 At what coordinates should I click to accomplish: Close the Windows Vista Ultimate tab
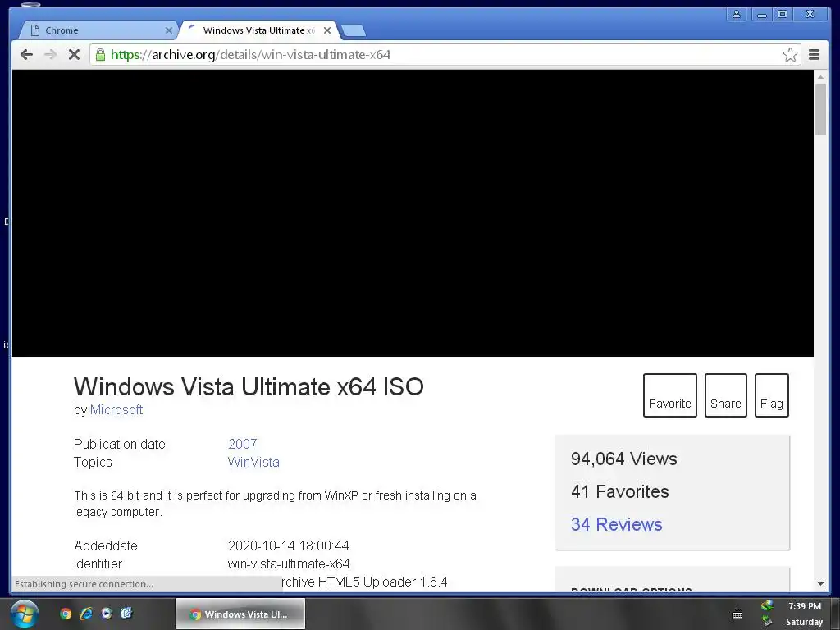[327, 30]
